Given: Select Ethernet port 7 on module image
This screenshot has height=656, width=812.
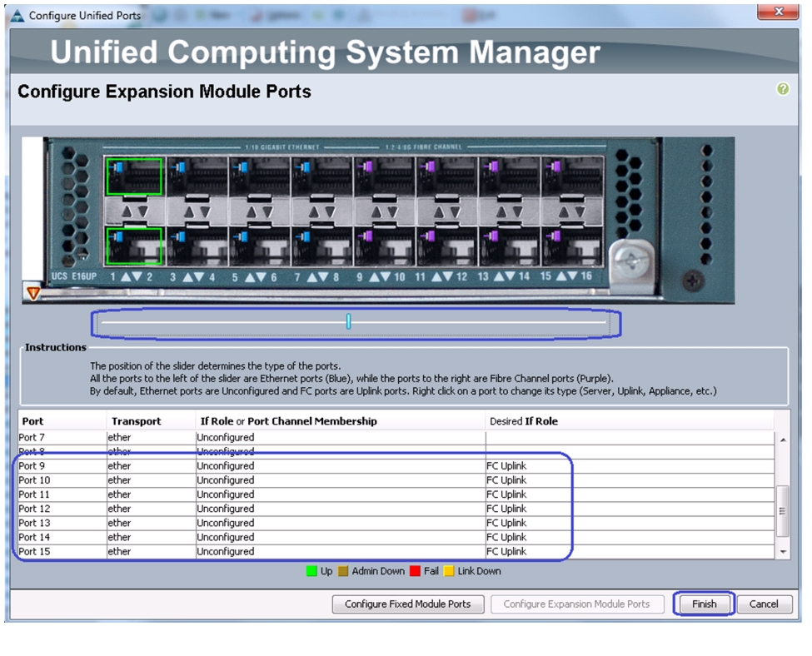Looking at the screenshot, I should [321, 176].
